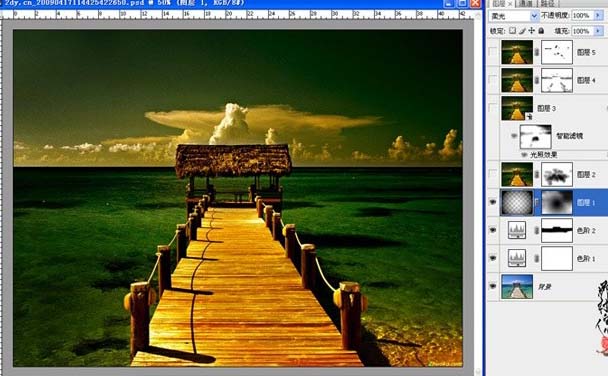
Task: Click the opacity percentage input field
Action: pyautogui.click(x=582, y=16)
